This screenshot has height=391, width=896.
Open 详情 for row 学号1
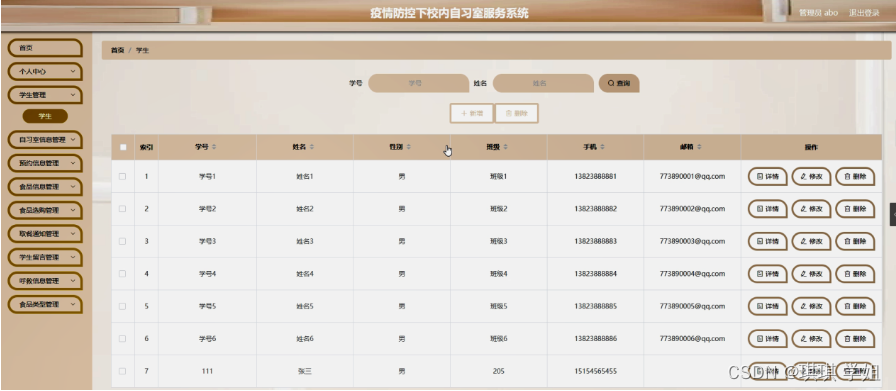(767, 177)
